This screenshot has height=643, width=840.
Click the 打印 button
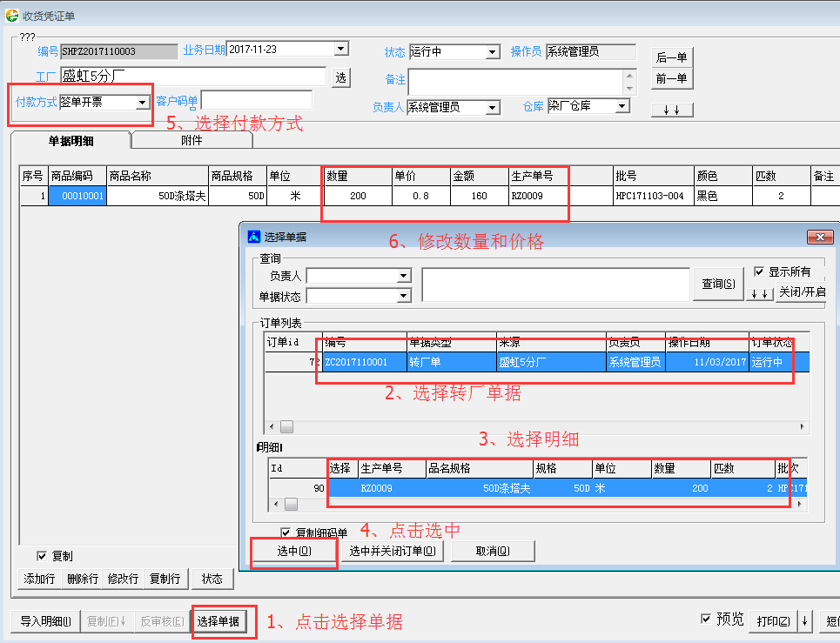[774, 621]
